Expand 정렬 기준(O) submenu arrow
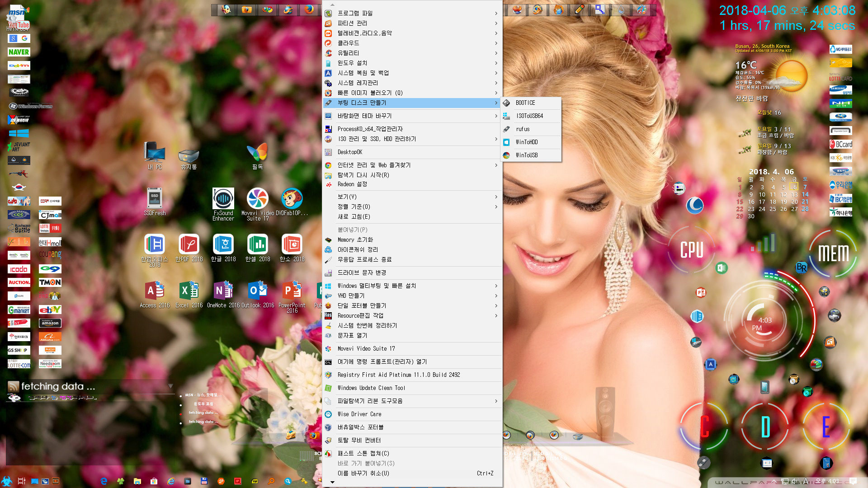 click(496, 207)
